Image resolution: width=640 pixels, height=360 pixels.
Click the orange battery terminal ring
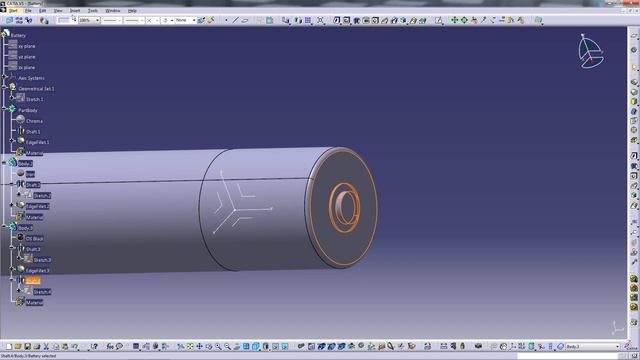[344, 207]
